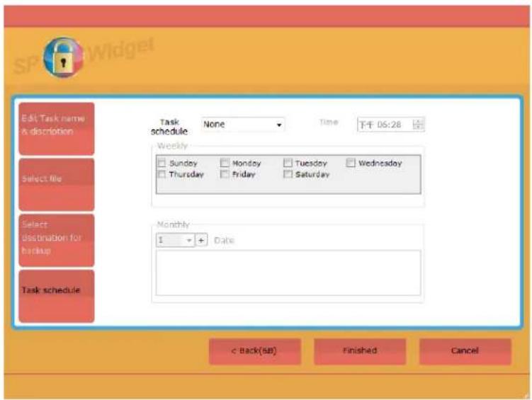Click the padlock logo icon
532x400 pixels.
tap(64, 57)
